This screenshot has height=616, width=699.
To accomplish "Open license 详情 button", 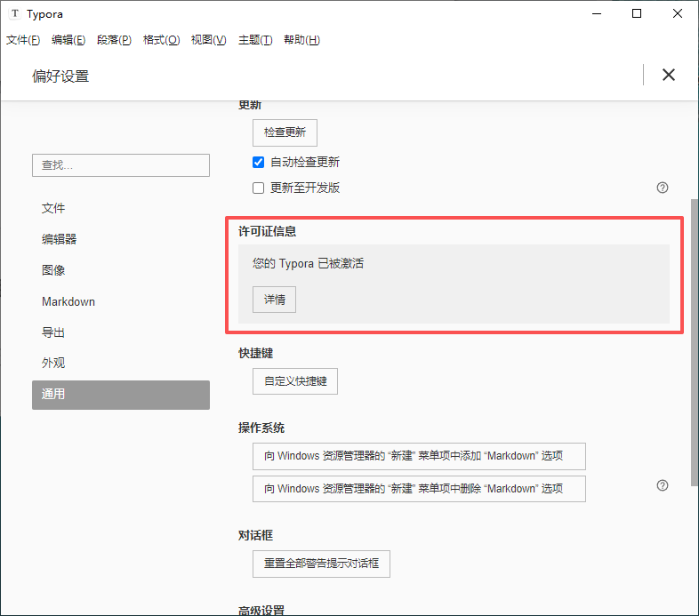I will tap(274, 300).
